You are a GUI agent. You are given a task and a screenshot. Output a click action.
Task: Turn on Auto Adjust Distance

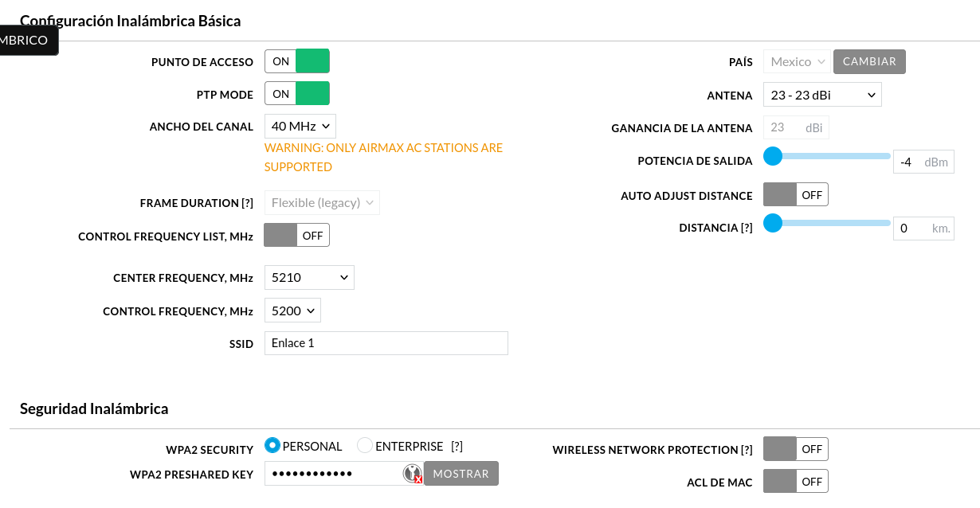coord(795,194)
